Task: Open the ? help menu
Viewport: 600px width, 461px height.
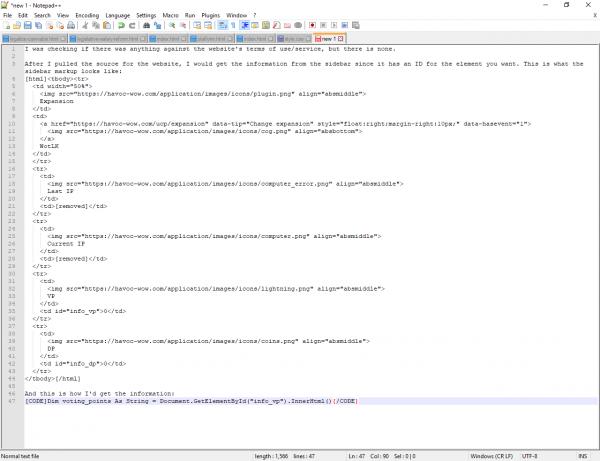Action: (x=254, y=15)
